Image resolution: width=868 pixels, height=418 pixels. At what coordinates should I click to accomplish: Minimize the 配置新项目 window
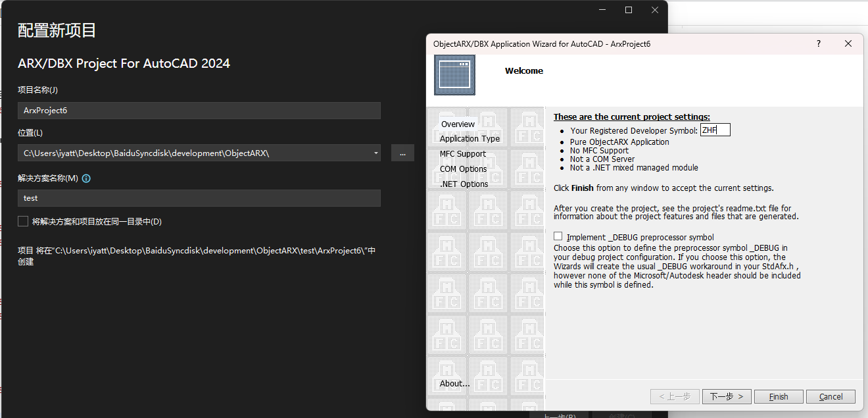[x=602, y=10]
